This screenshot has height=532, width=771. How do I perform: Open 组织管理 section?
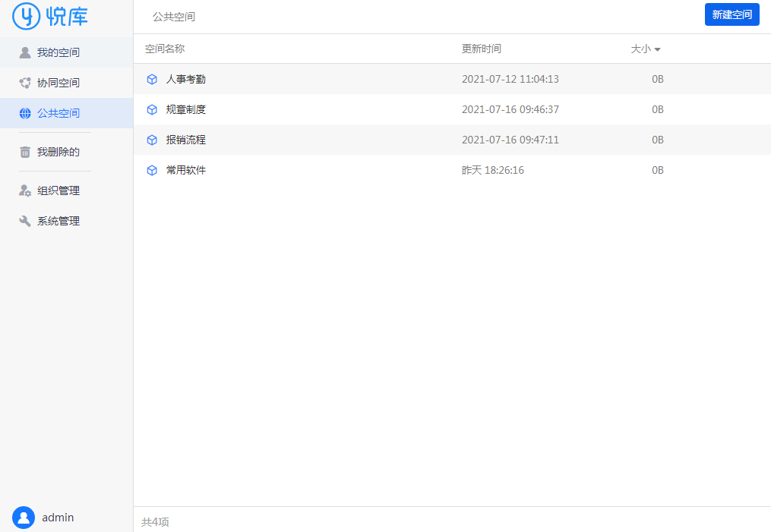click(66, 190)
